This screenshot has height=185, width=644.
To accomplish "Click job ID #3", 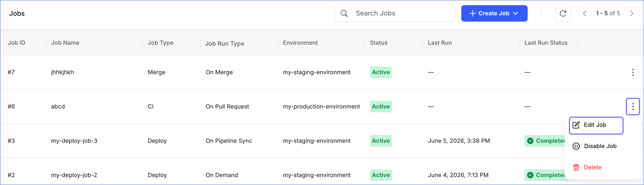I will pos(11,141).
